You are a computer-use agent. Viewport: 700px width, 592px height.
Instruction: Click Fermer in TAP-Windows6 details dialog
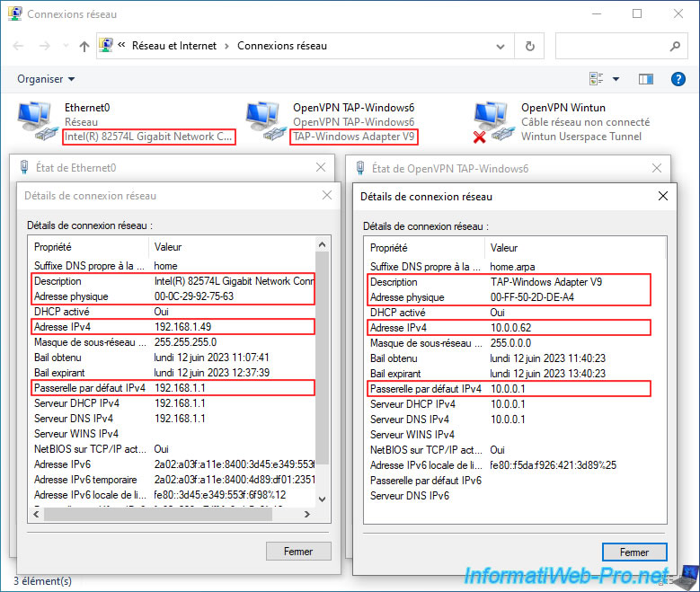(634, 552)
